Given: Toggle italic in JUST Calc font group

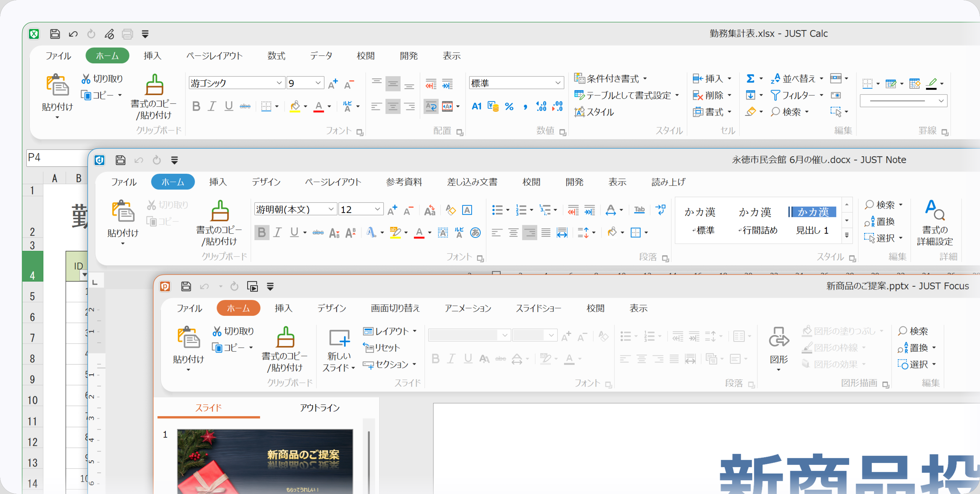Looking at the screenshot, I should (x=212, y=107).
